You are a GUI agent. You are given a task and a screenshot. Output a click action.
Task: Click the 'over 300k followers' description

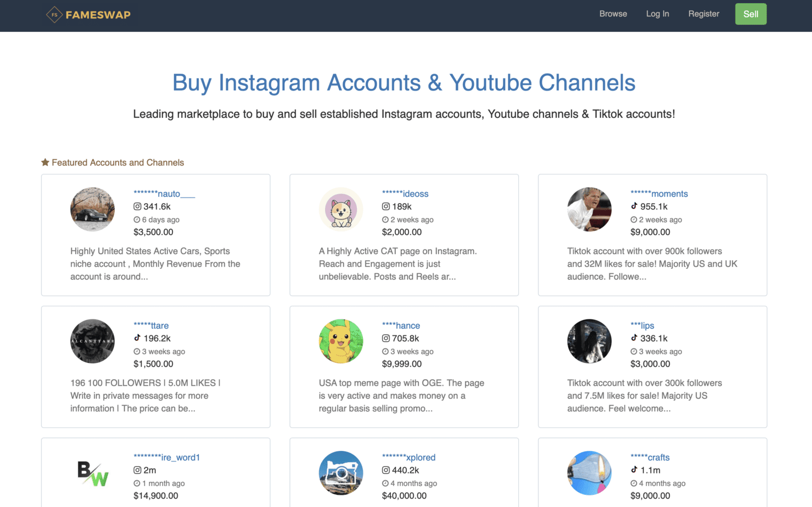645,396
